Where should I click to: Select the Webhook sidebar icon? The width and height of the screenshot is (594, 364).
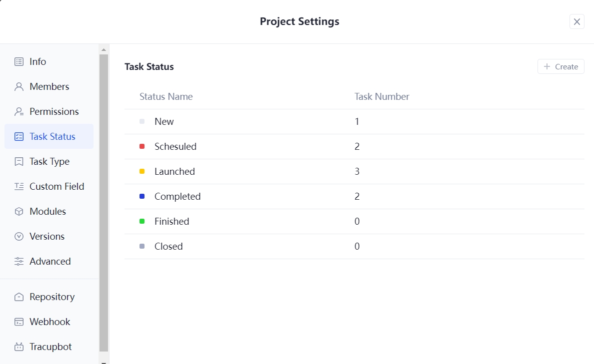tap(18, 322)
